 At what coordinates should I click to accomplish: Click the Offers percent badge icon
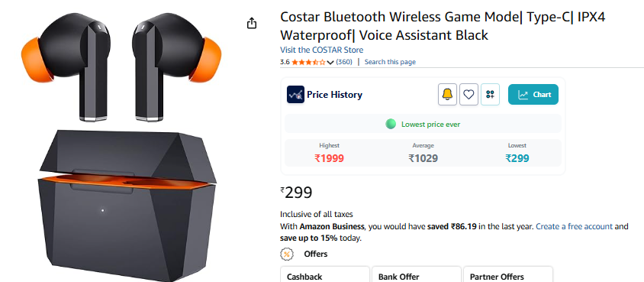pyautogui.click(x=286, y=254)
